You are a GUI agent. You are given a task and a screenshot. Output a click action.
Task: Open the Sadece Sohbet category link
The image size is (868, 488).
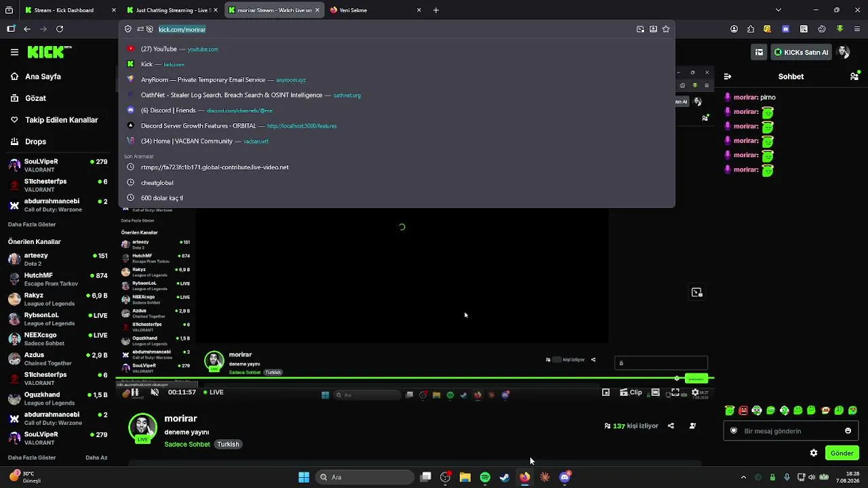coord(187,445)
